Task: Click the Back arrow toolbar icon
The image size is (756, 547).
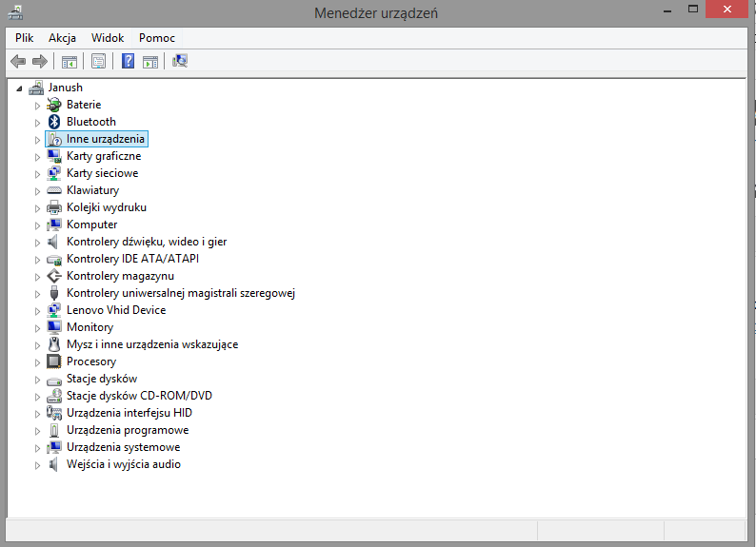Action: coord(18,61)
